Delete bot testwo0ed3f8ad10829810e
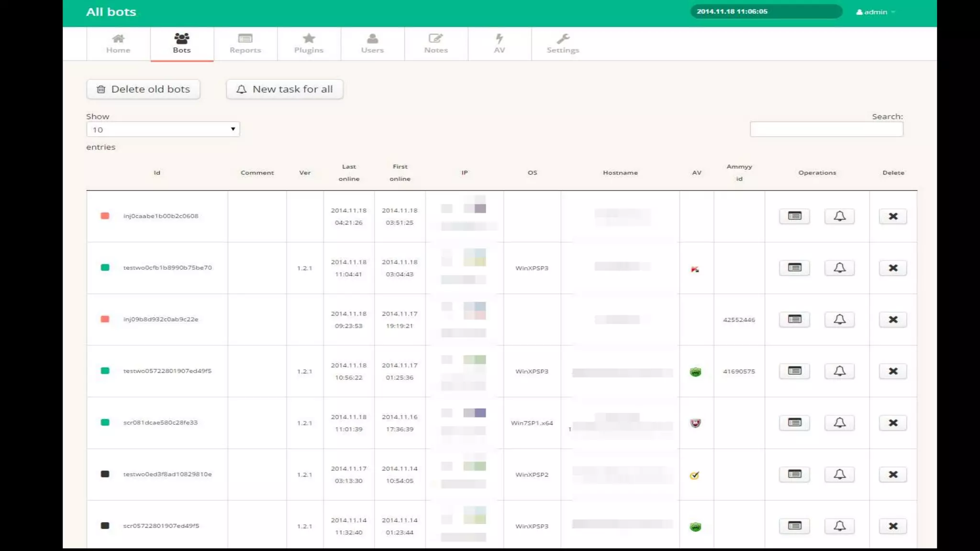 click(893, 474)
